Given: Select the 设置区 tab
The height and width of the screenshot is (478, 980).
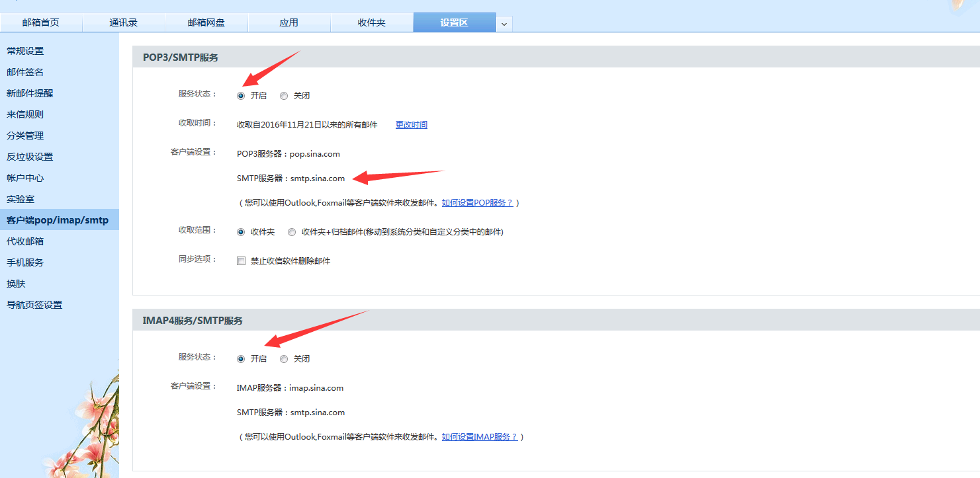Looking at the screenshot, I should click(x=455, y=22).
